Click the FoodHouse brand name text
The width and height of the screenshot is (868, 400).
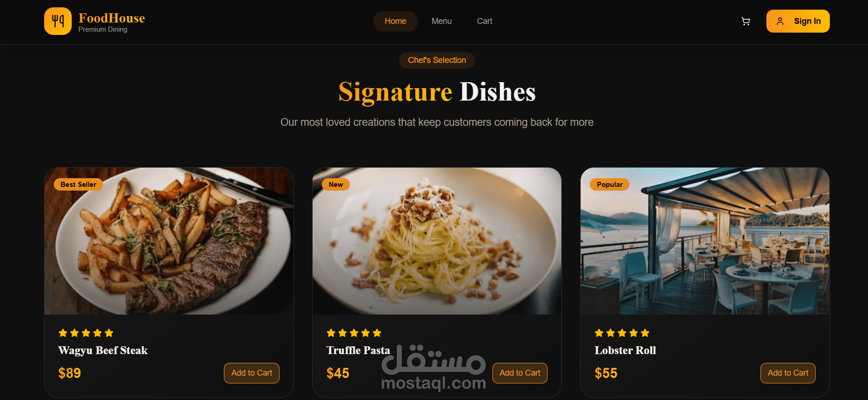pos(112,18)
